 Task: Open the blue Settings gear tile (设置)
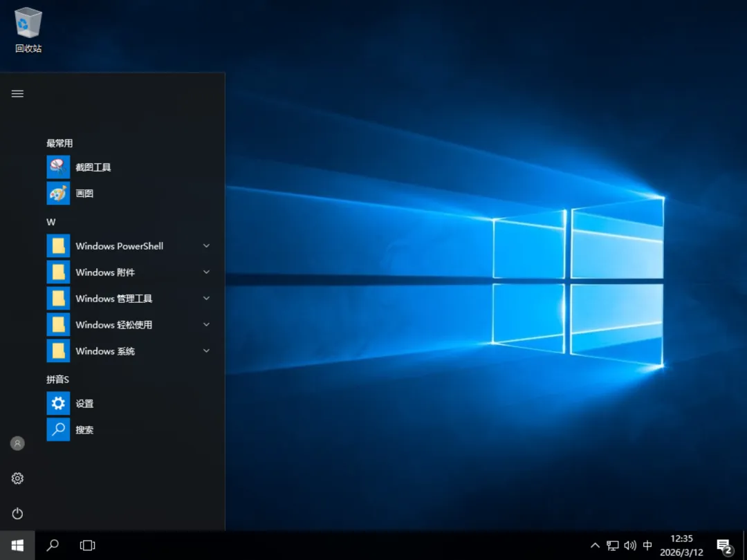click(x=58, y=403)
